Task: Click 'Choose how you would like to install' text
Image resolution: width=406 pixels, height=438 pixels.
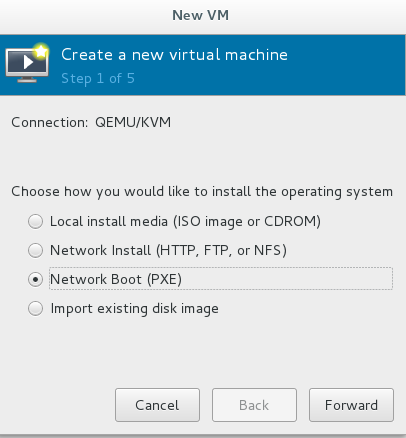Action: point(202,192)
